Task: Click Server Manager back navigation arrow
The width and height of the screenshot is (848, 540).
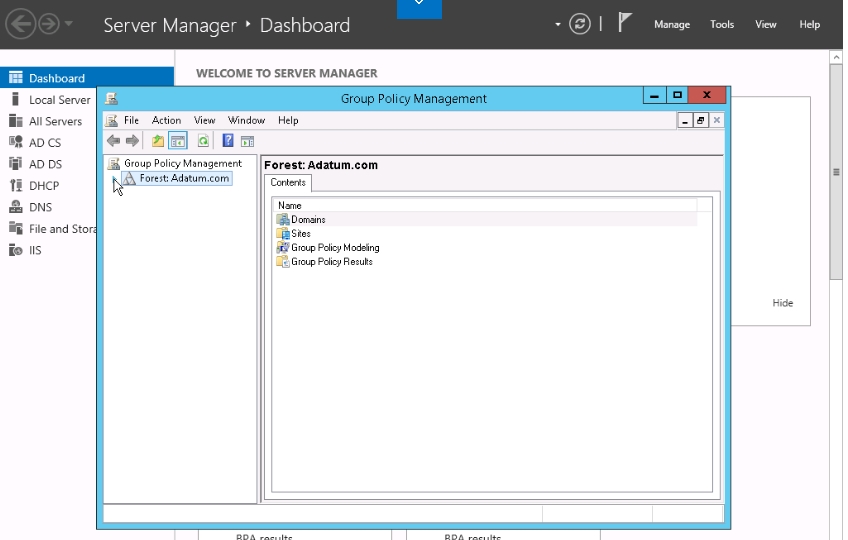Action: [x=21, y=24]
